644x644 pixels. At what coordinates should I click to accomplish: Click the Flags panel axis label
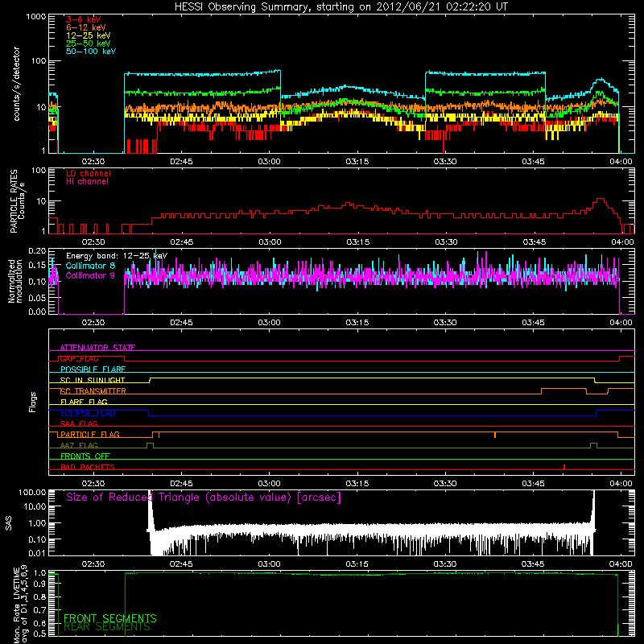pos(33,402)
